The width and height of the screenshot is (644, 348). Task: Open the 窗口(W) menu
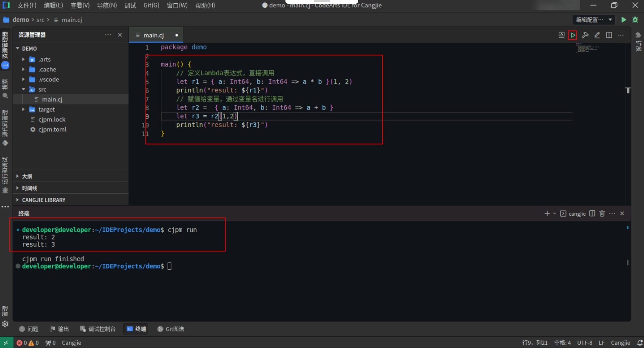point(177,5)
